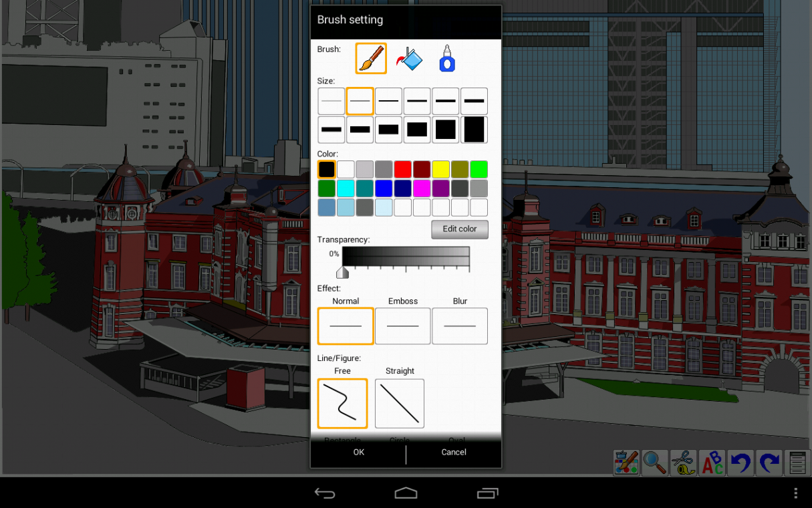Open the list menu icon in bottom toolbar

pos(797,463)
